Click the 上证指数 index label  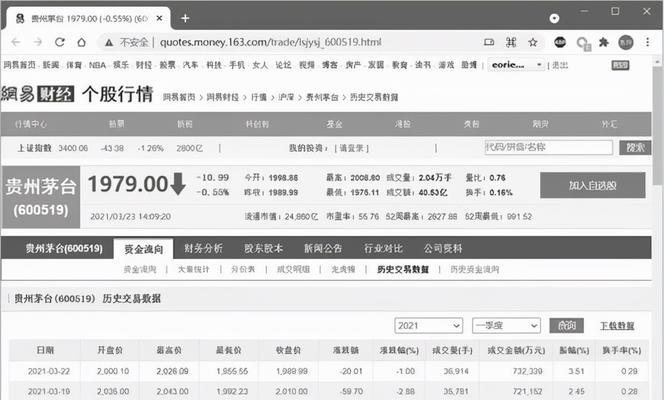[x=34, y=148]
